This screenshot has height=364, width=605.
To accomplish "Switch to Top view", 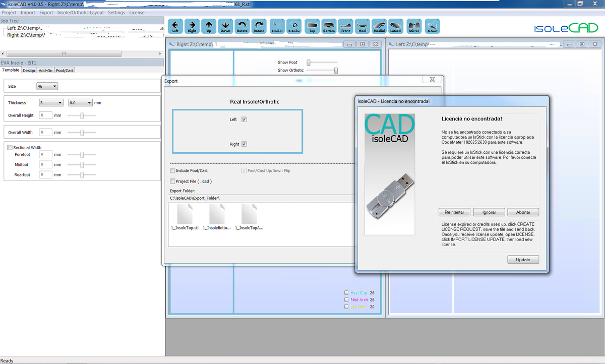I will pos(312,26).
